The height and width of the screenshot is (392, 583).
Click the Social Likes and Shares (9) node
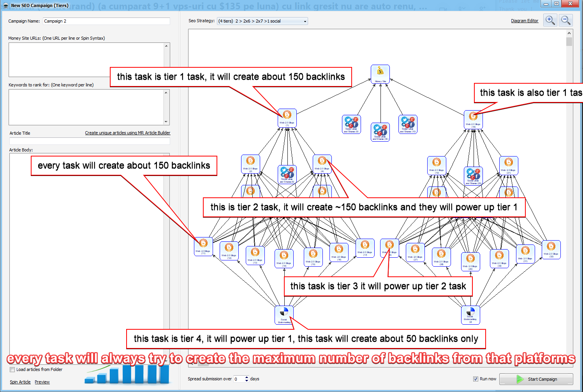click(351, 125)
